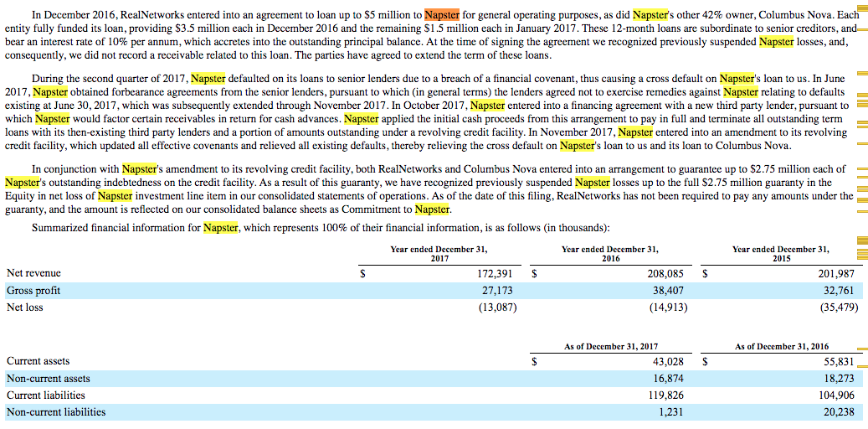Click highlighted "Napster" before "obtained forbearance agreements"
The width and height of the screenshot is (868, 429).
coord(50,92)
